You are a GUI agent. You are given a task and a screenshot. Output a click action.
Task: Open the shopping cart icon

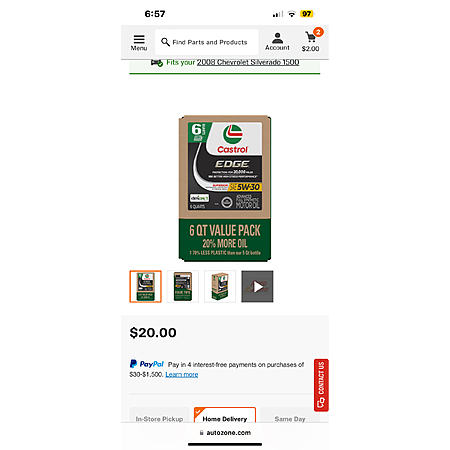coord(310,37)
